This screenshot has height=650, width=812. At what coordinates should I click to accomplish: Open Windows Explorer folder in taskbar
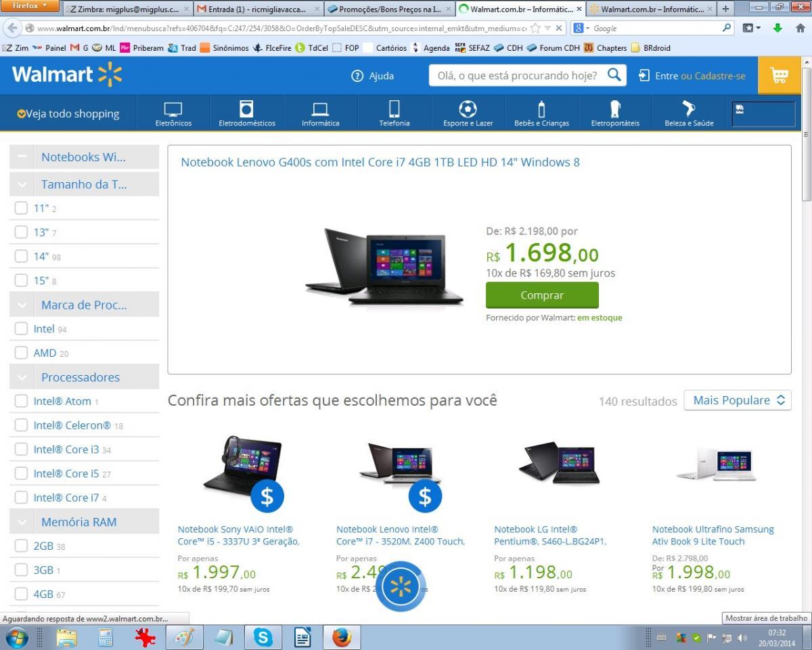tap(66, 637)
